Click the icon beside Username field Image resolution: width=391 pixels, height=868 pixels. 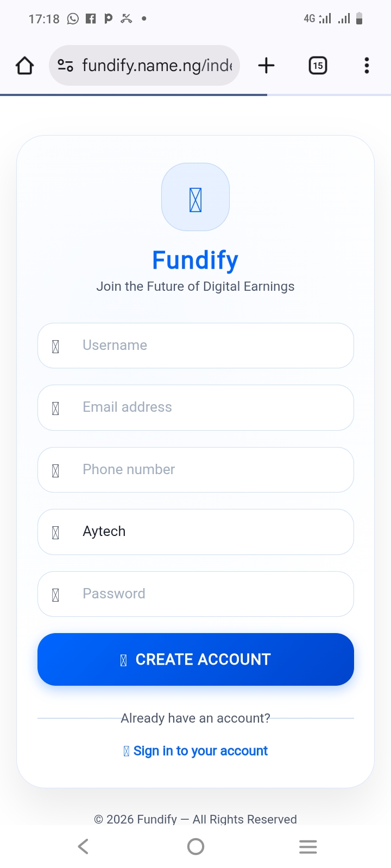[55, 346]
